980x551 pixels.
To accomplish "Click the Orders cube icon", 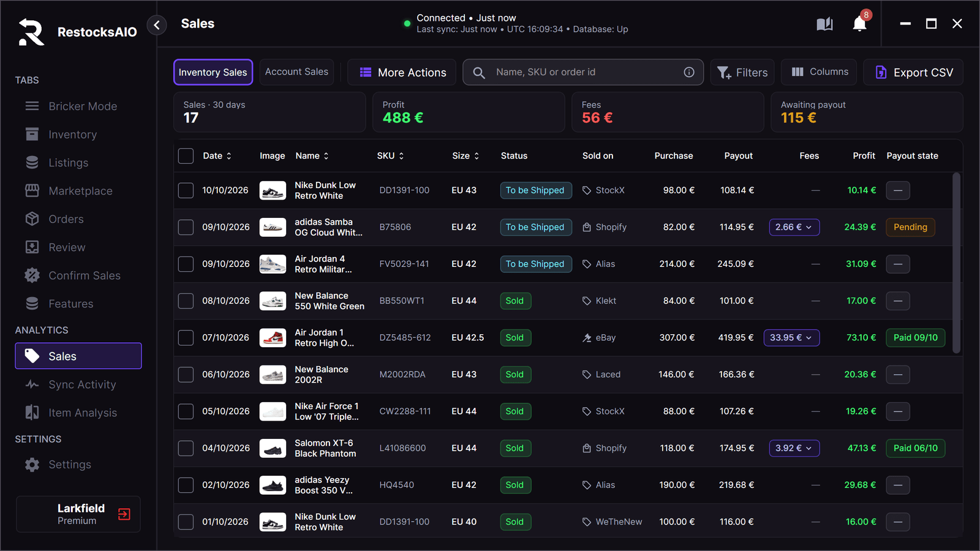I will [32, 219].
